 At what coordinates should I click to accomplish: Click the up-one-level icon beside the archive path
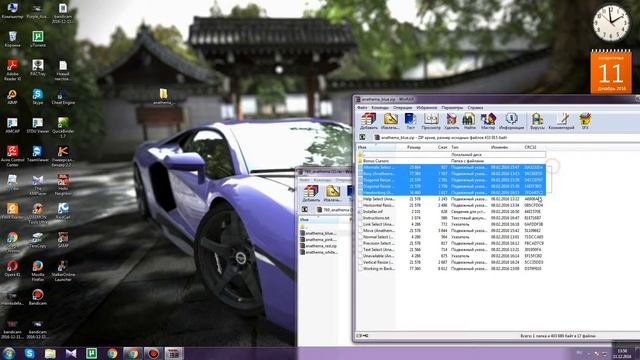tap(362, 138)
